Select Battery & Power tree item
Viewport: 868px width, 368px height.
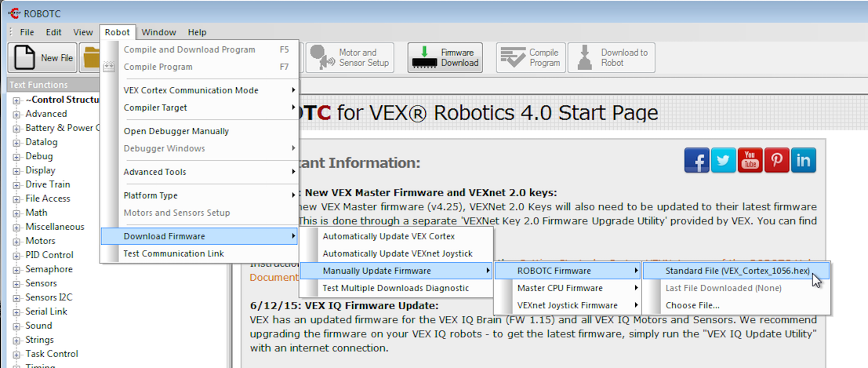pos(62,128)
